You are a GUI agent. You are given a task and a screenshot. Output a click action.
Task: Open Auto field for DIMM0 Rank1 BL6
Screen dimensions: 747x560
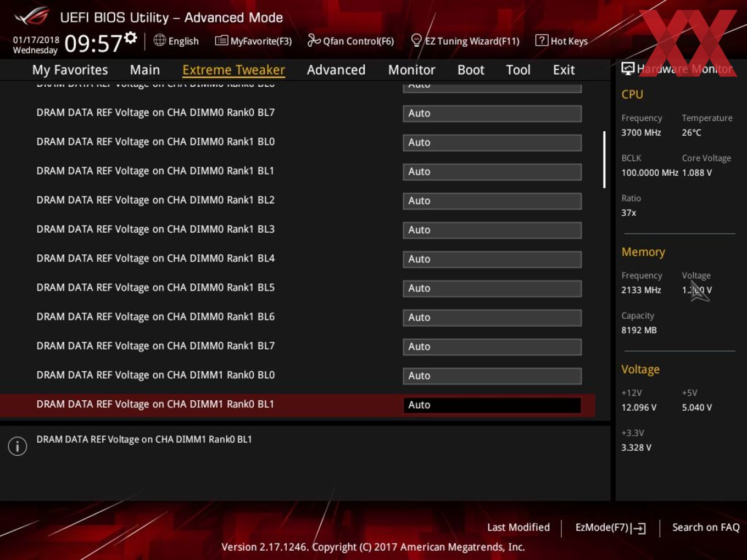[x=492, y=317]
